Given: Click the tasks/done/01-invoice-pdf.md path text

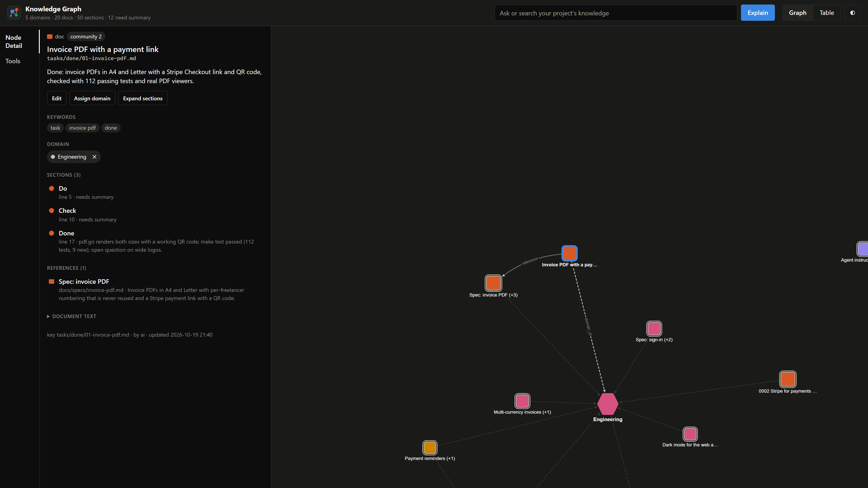Looking at the screenshot, I should pos(91,58).
